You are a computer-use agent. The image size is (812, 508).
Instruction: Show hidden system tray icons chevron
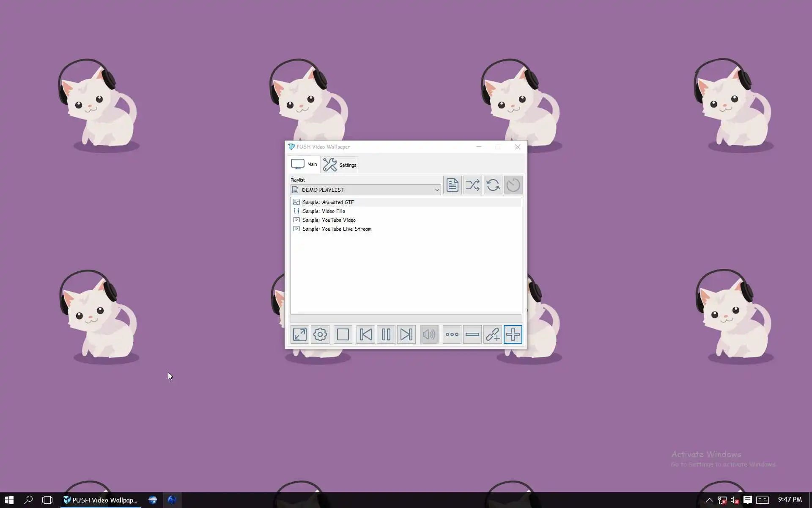click(x=709, y=500)
